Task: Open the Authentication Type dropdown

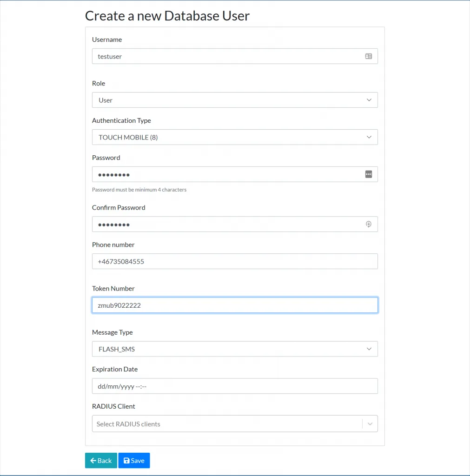Action: [x=235, y=137]
